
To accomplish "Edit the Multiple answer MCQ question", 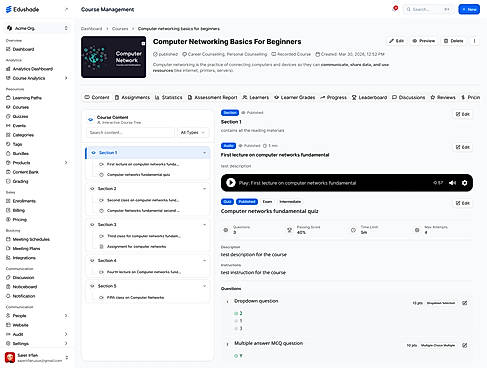I will tap(464, 345).
